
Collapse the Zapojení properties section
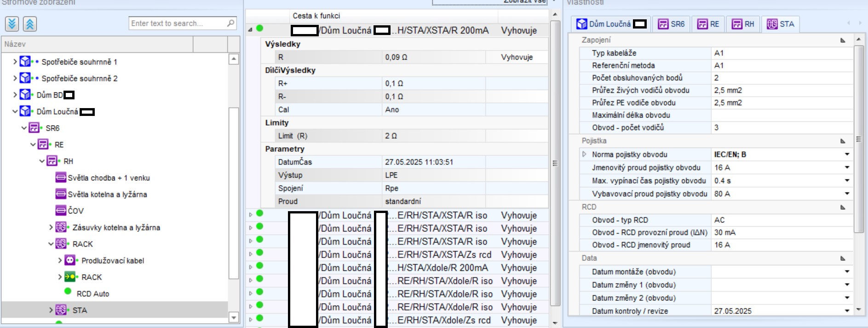(x=843, y=40)
